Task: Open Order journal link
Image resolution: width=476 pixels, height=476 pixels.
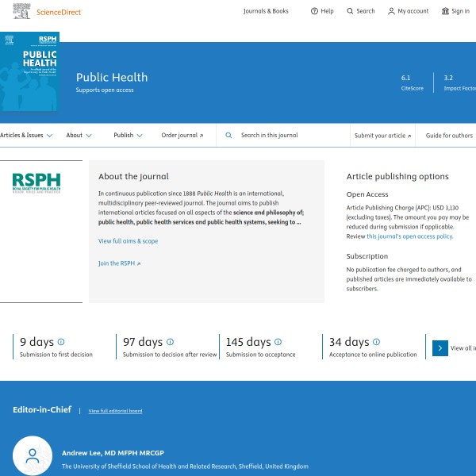Action: click(182, 136)
